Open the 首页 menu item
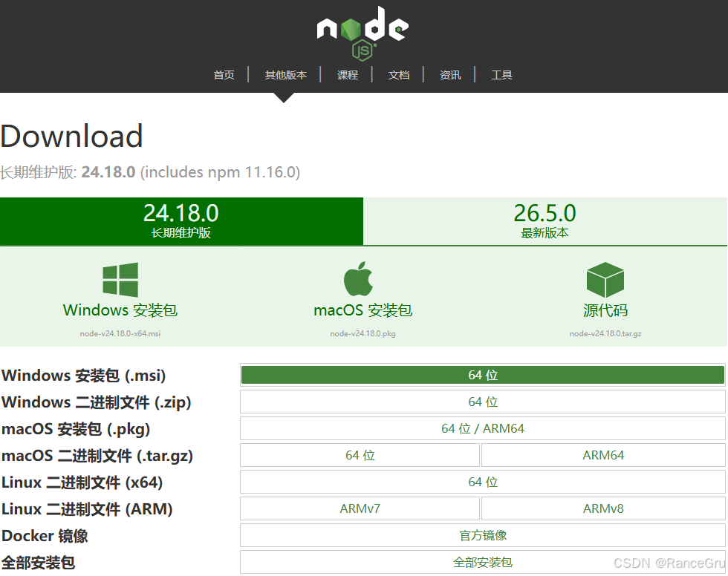The width and height of the screenshot is (728, 576). click(x=224, y=75)
